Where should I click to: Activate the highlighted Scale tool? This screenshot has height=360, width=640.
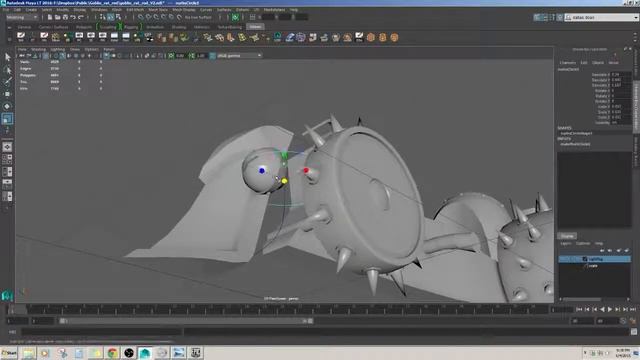(x=7, y=119)
